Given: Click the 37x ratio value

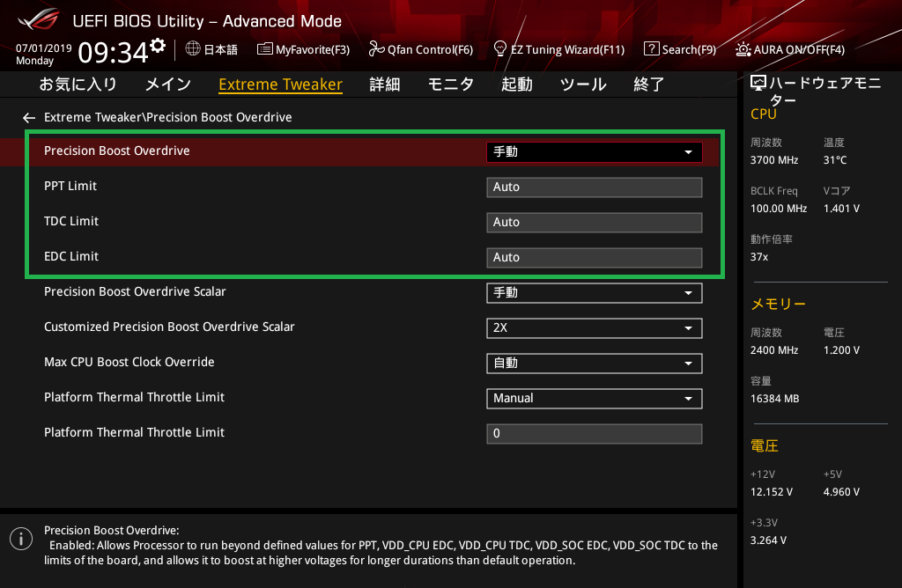Looking at the screenshot, I should [759, 257].
